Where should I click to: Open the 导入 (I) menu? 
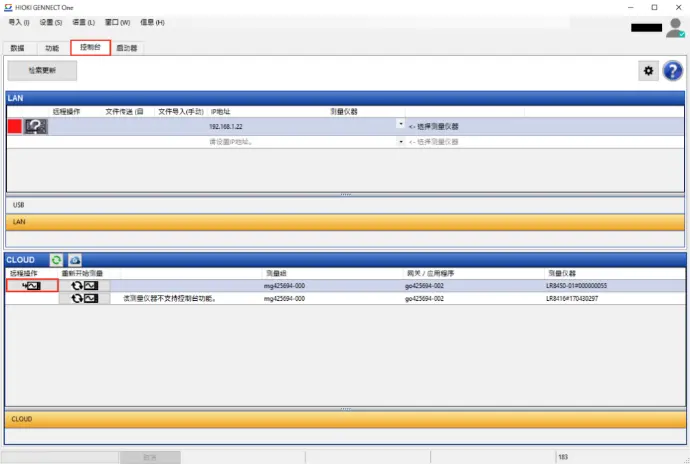click(x=18, y=22)
